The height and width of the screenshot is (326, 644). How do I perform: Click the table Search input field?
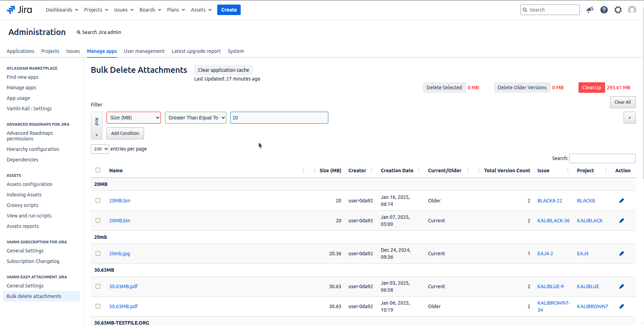[602, 158]
